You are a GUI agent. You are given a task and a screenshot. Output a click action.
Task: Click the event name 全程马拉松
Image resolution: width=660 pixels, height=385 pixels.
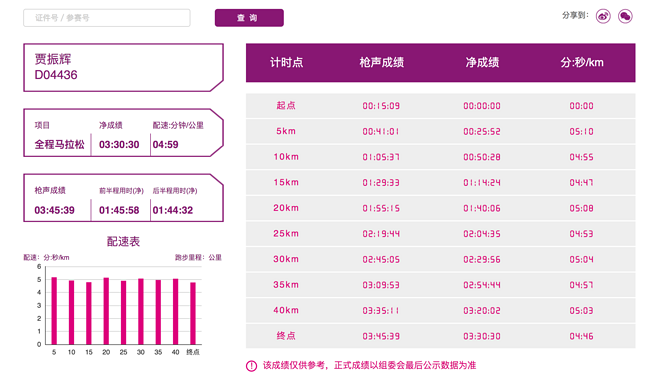pos(59,144)
